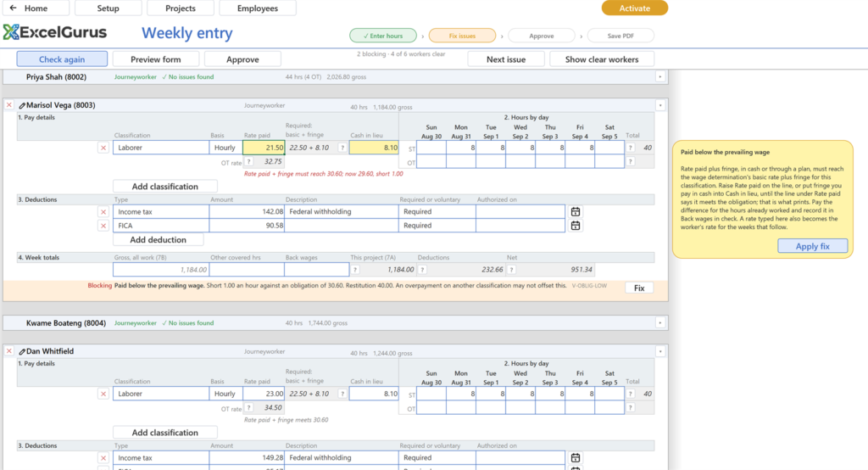Delete Dan Whitfield's Income tax deduction 149.28
The height and width of the screenshot is (470, 868).
point(103,458)
